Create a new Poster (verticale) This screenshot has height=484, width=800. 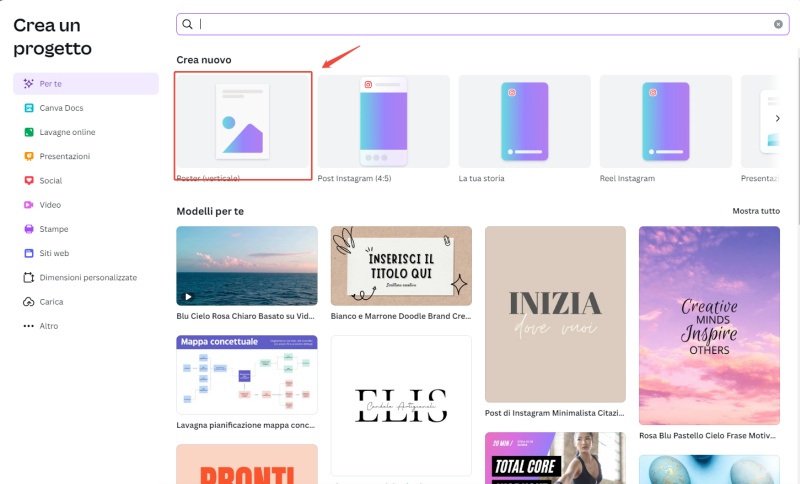(x=243, y=120)
